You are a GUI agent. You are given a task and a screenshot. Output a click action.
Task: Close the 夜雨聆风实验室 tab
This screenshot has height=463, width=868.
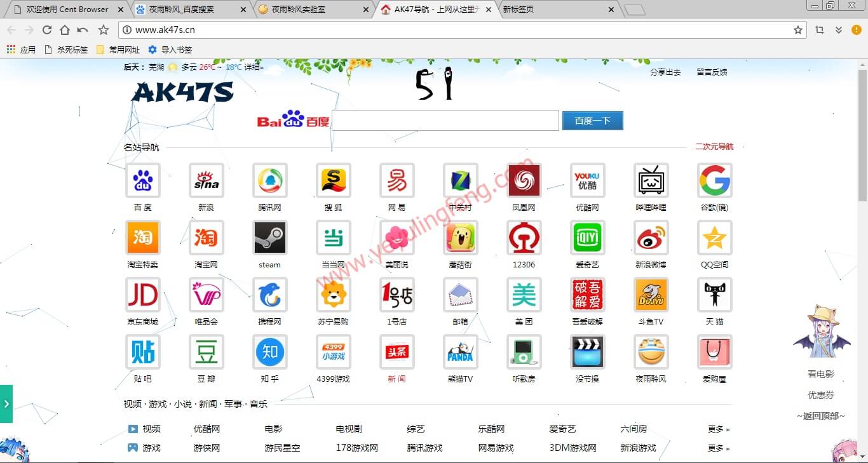coord(365,10)
